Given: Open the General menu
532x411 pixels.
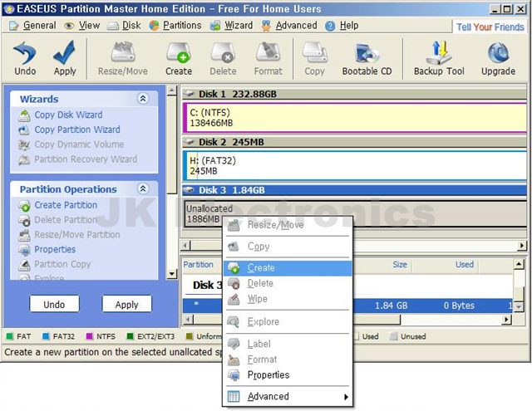Looking at the screenshot, I should tap(32, 26).
